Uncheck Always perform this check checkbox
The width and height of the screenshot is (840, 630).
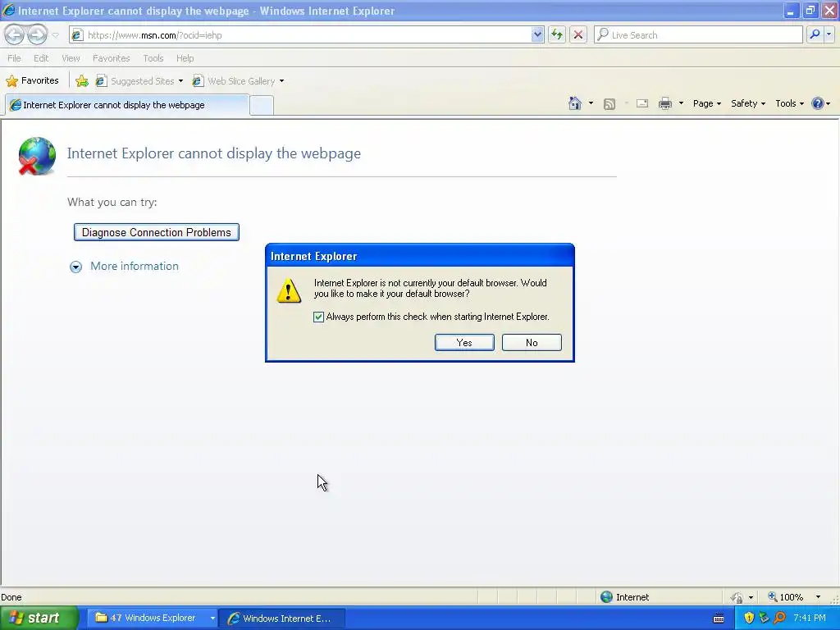319,317
